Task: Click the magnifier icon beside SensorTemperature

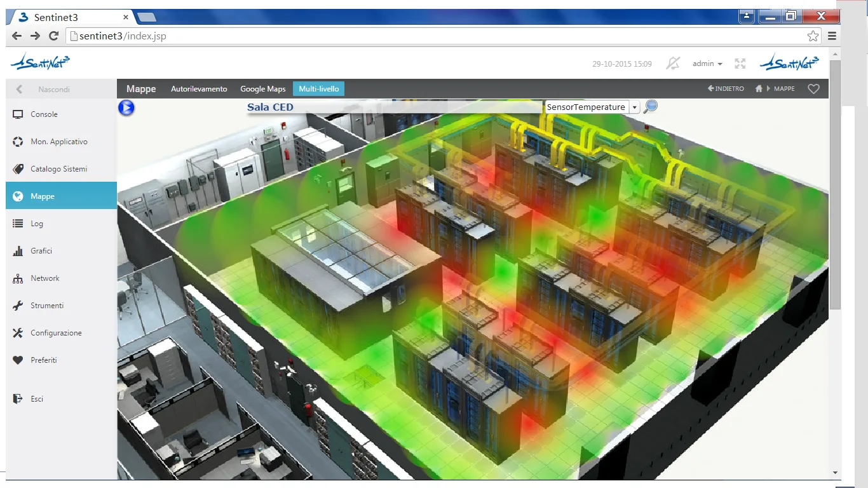Action: pyautogui.click(x=650, y=107)
